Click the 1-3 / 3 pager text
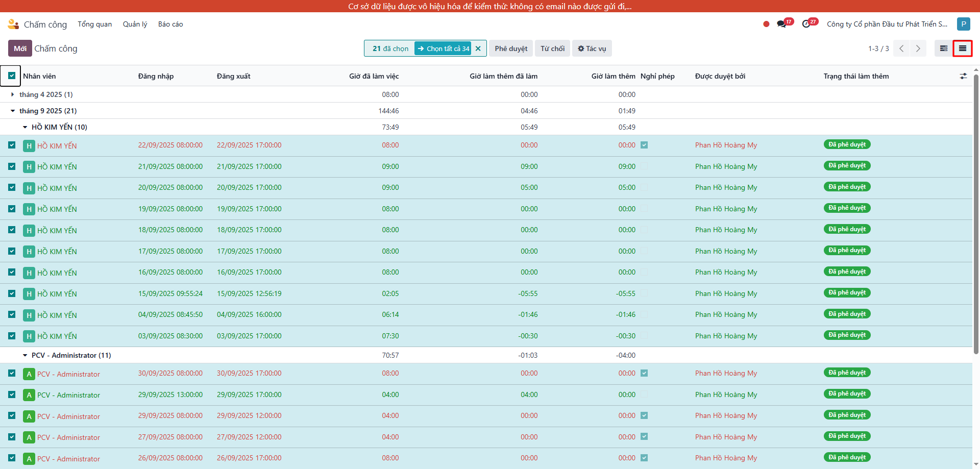The height and width of the screenshot is (469, 980). point(878,48)
